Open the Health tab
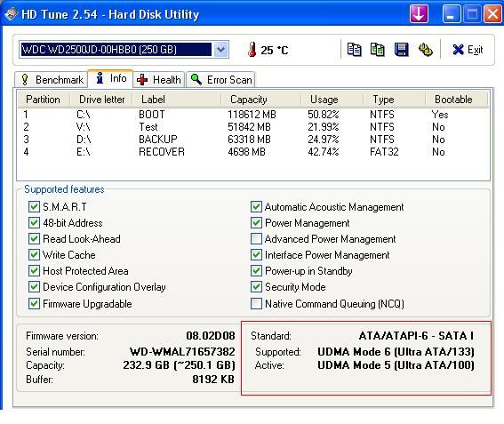504x424 pixels. click(x=159, y=79)
